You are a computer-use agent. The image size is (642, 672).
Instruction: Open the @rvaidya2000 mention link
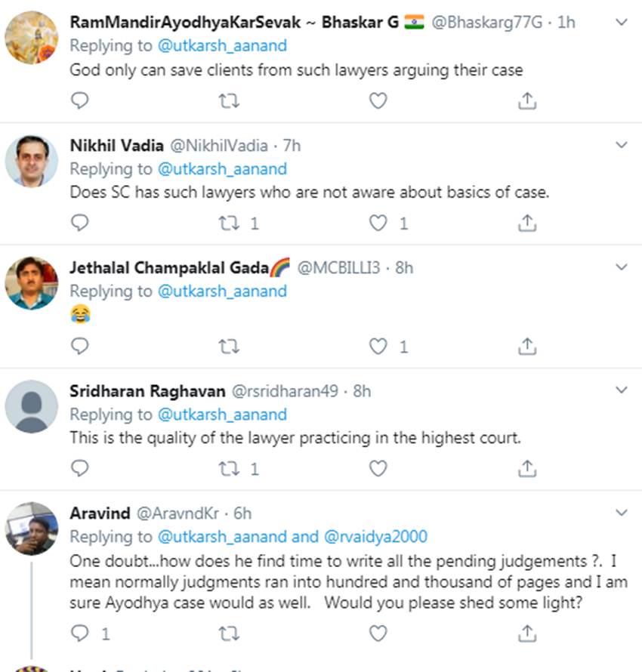pos(375,537)
